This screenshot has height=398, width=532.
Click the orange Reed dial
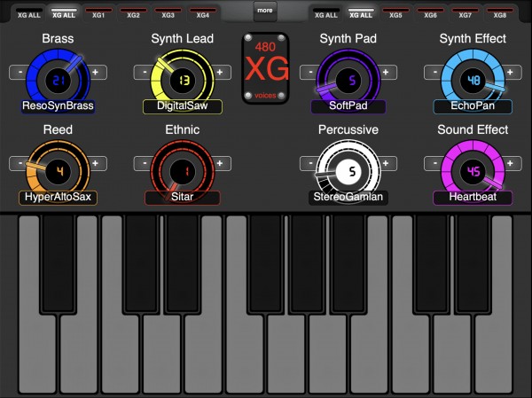coord(58,172)
